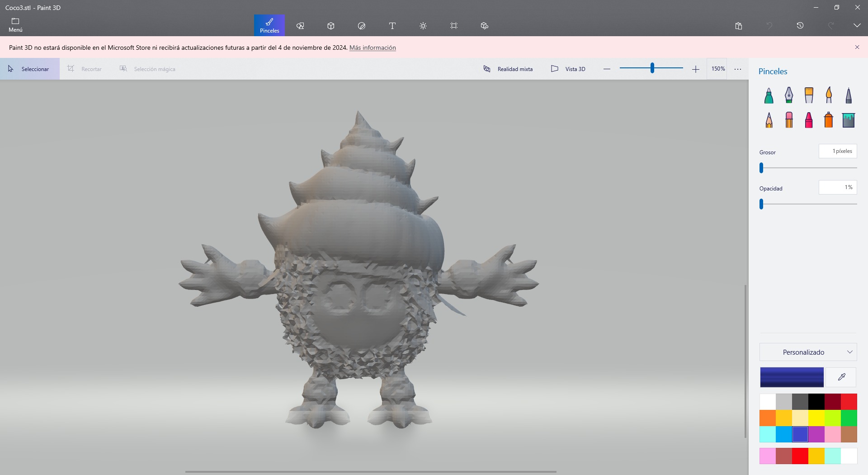Dismiss the Paint 3D notification banner
The image size is (868, 475).
[x=857, y=47]
